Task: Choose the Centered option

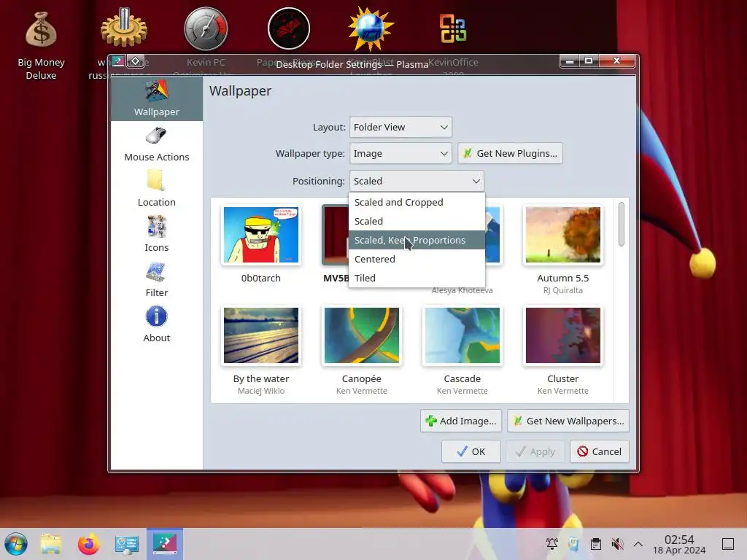Action: 417,259
